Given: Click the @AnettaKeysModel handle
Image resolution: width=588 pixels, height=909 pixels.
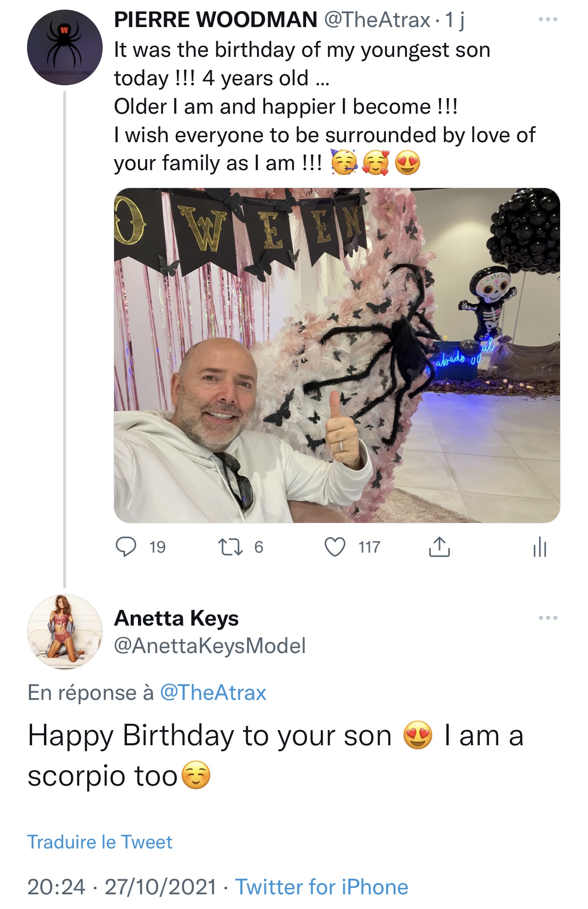Looking at the screenshot, I should 209,646.
